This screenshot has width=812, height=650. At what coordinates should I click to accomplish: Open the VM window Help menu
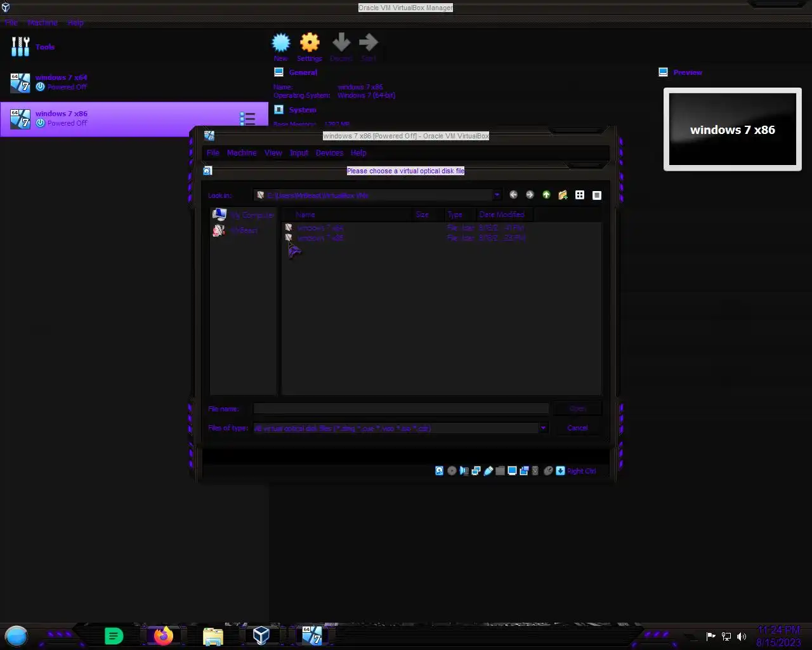358,153
